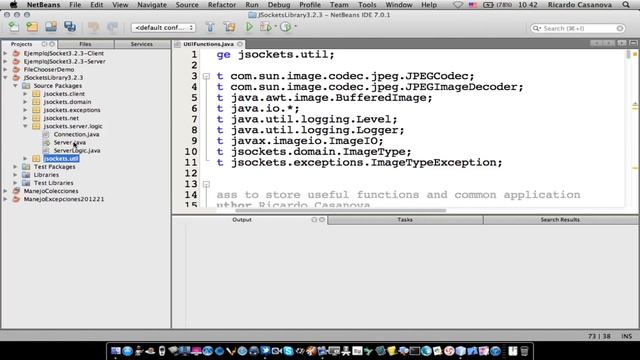Open the Profile button dropdown arrow
The image size is (640, 360).
[296, 27]
